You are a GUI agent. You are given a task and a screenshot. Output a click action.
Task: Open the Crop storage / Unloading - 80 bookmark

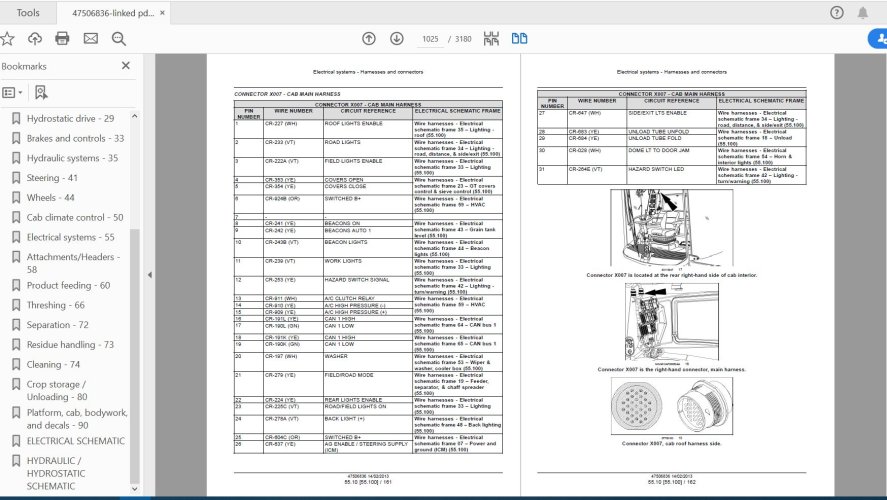[x=57, y=390]
